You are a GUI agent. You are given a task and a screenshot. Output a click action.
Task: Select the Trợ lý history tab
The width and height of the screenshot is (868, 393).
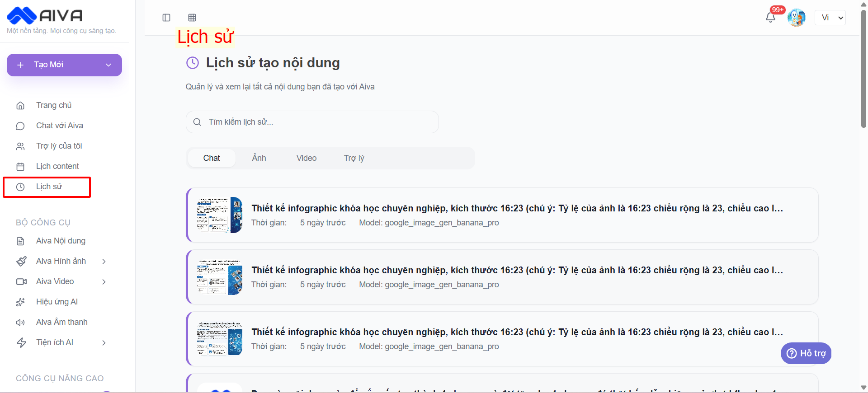click(354, 158)
